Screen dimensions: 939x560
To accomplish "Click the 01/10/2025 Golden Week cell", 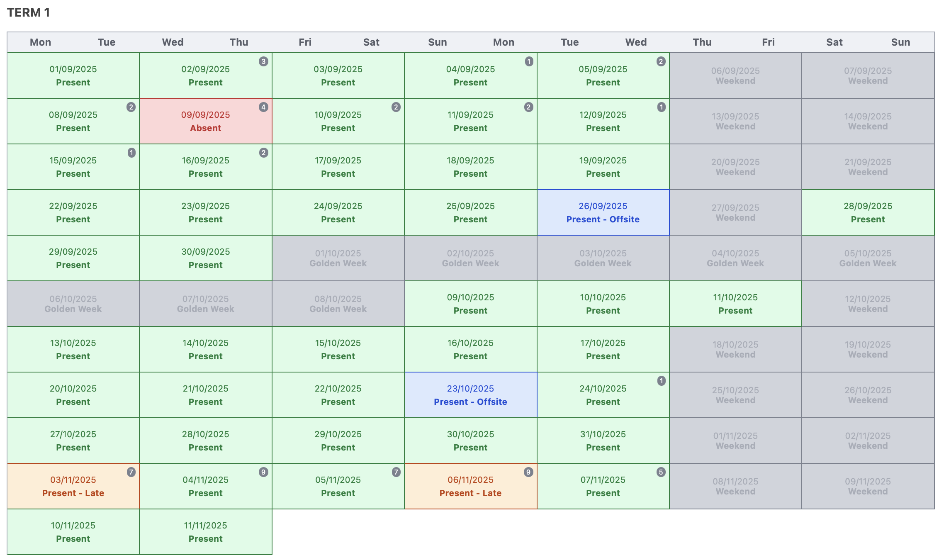I will (338, 258).
